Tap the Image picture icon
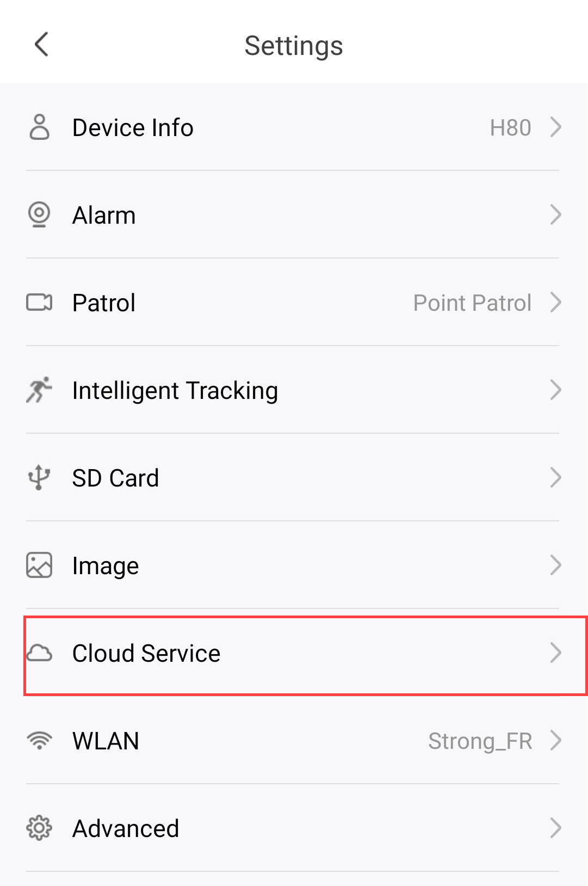Viewport: 588px width, 886px height. tap(39, 565)
